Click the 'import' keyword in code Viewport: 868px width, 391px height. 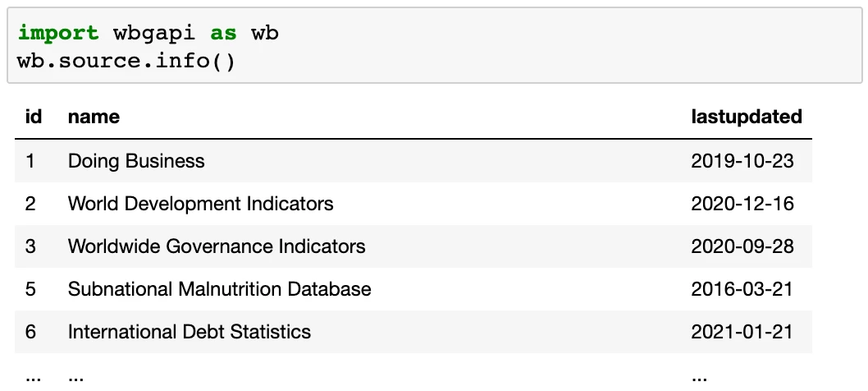click(58, 34)
